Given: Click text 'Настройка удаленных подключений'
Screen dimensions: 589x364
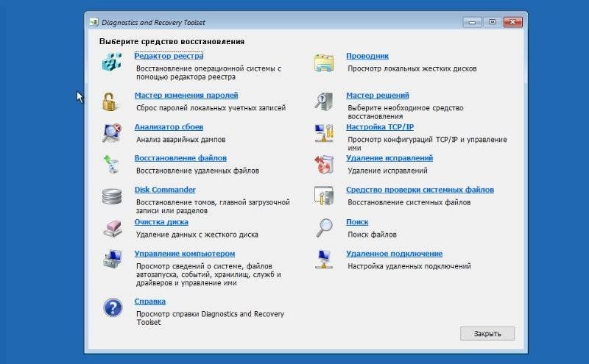Looking at the screenshot, I should [409, 266].
